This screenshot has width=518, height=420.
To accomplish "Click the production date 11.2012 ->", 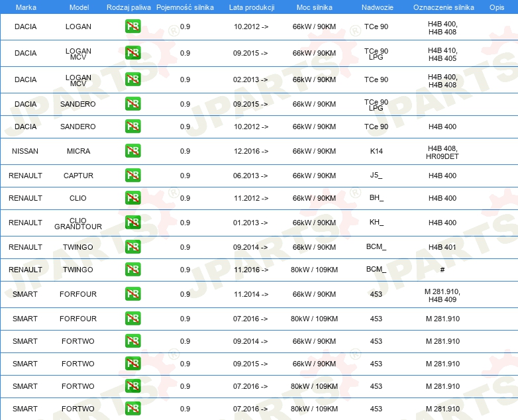I will (x=251, y=198).
